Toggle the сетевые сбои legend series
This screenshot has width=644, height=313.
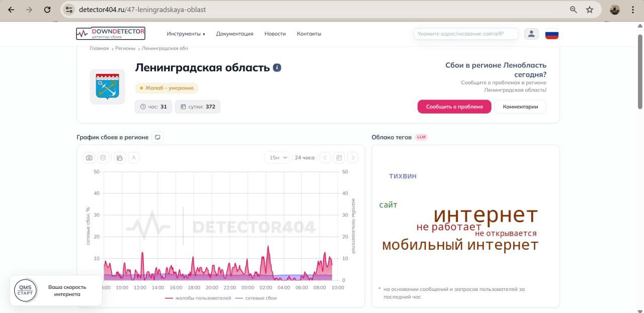coord(256,298)
